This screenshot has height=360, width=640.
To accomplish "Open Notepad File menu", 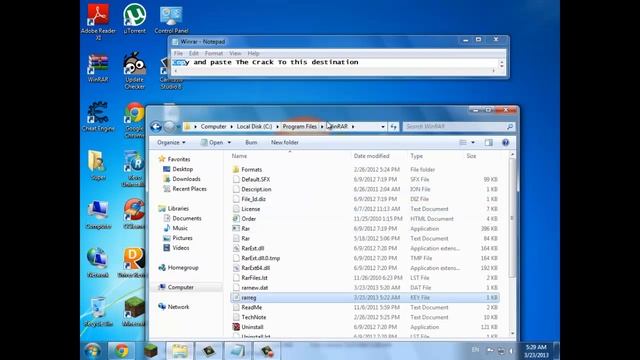I will pos(178,53).
